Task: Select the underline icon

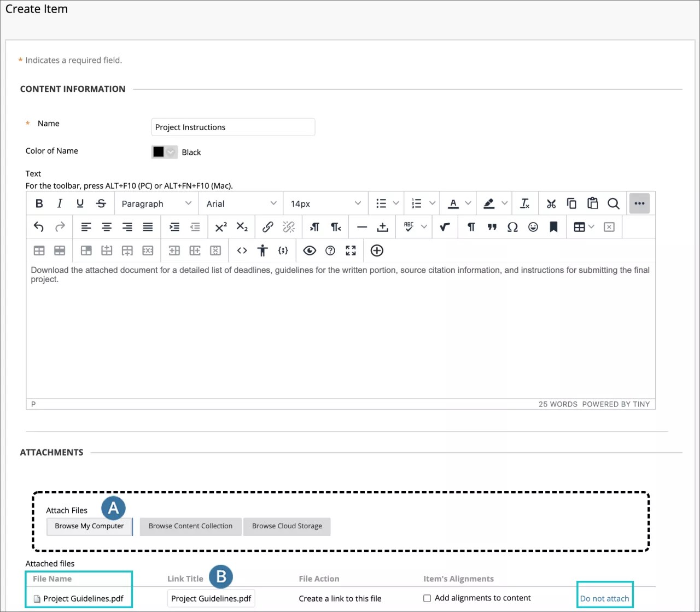Action: (x=80, y=203)
